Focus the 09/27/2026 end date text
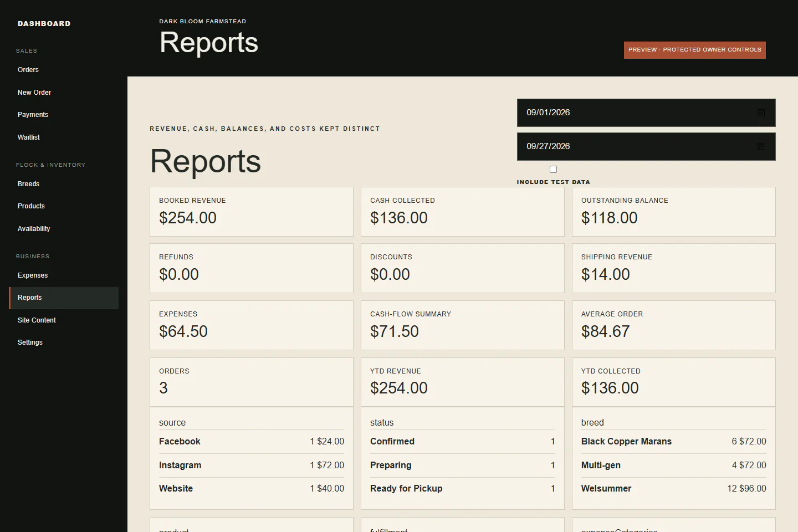Screen dimensions: 798x532 click(548, 146)
